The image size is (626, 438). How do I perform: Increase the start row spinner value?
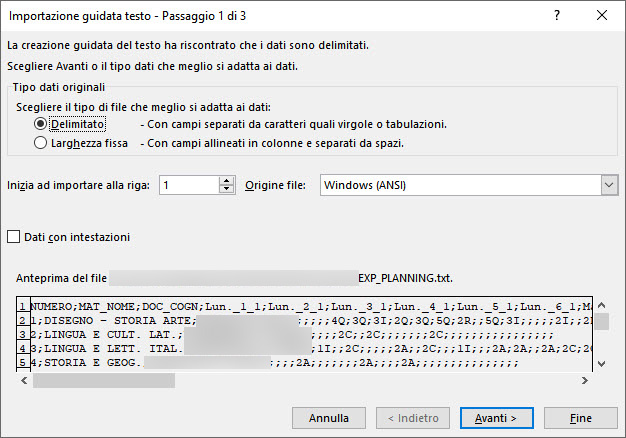coord(226,181)
